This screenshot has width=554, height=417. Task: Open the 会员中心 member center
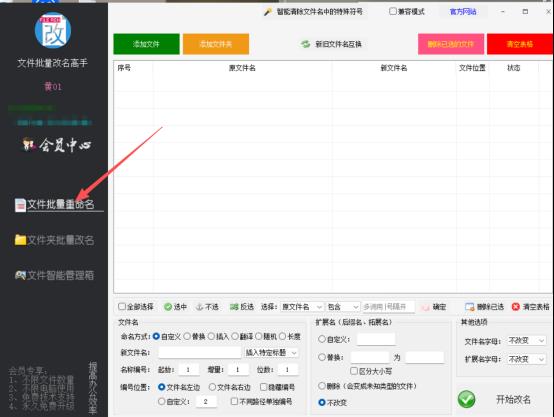click(x=57, y=145)
